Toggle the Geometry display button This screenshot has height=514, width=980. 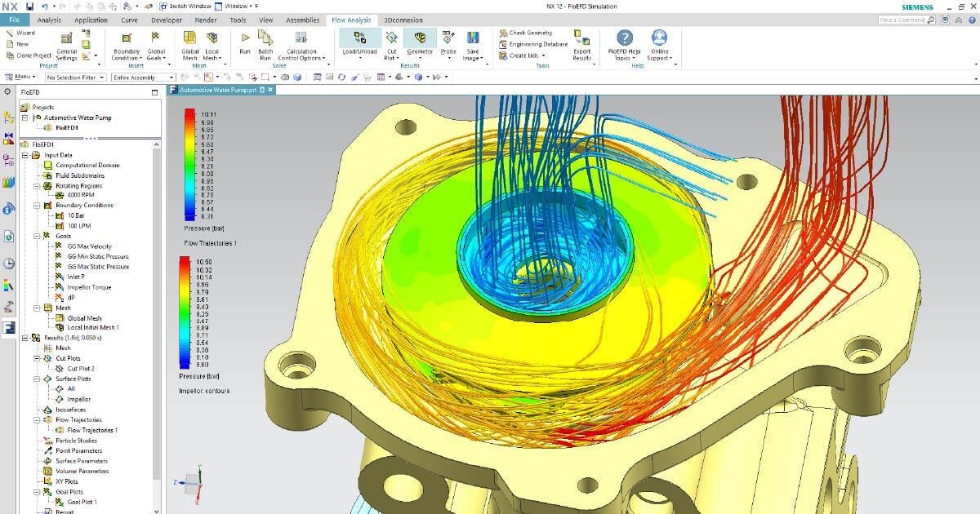point(420,38)
